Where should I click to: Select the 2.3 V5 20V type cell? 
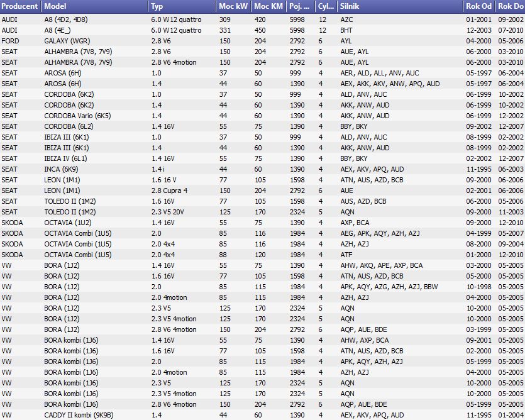(167, 213)
